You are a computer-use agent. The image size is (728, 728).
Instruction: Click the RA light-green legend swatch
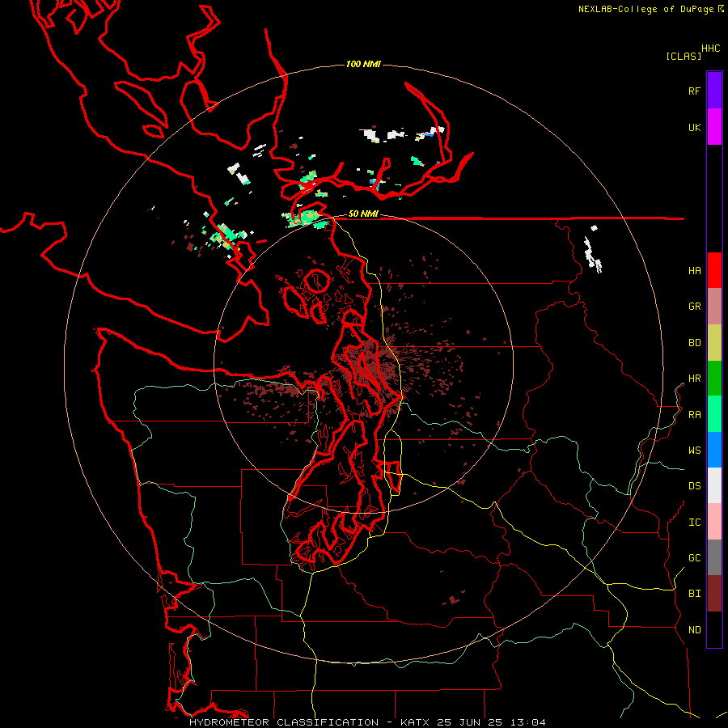tap(714, 414)
